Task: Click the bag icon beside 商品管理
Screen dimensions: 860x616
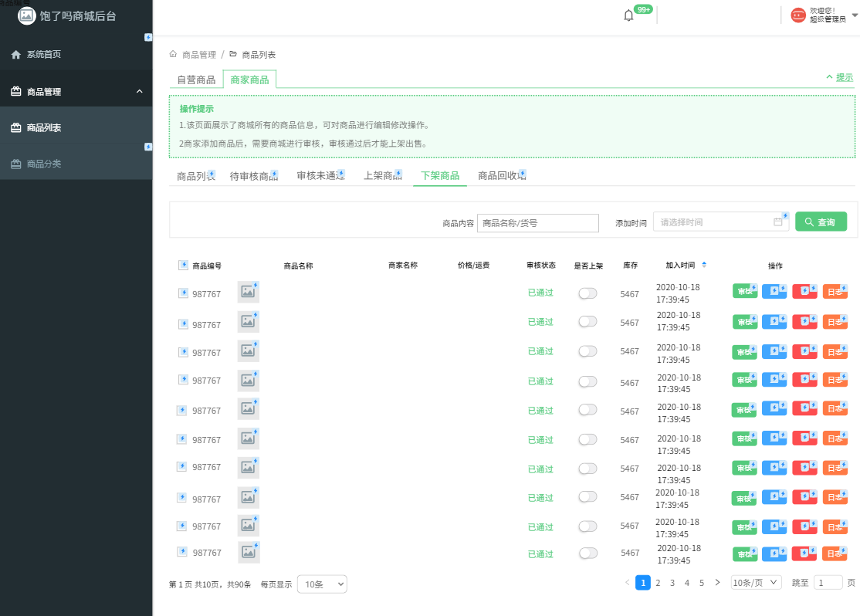Action: [x=16, y=92]
